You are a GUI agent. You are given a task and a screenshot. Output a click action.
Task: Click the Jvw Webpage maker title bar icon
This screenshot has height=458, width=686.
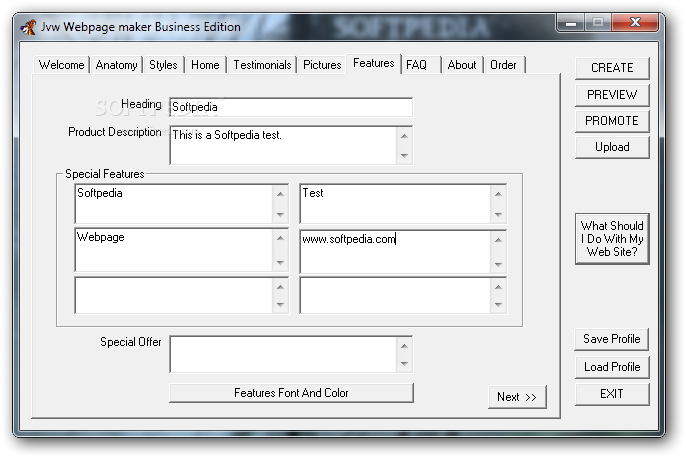click(28, 27)
